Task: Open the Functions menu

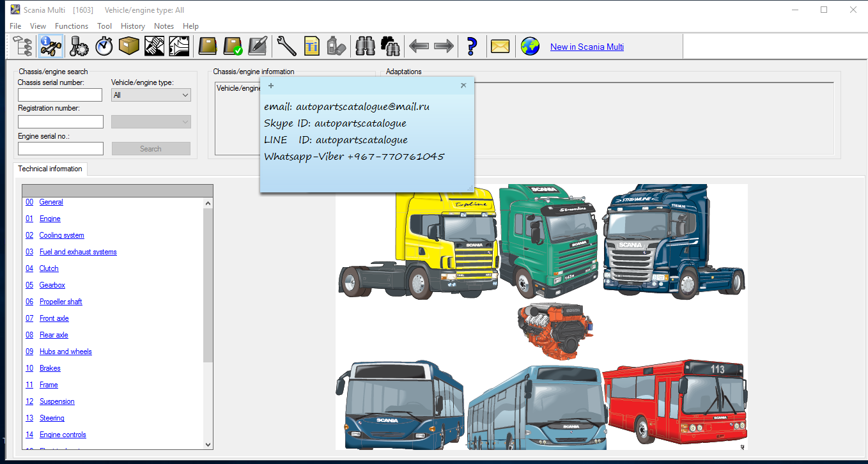Action: [x=72, y=26]
